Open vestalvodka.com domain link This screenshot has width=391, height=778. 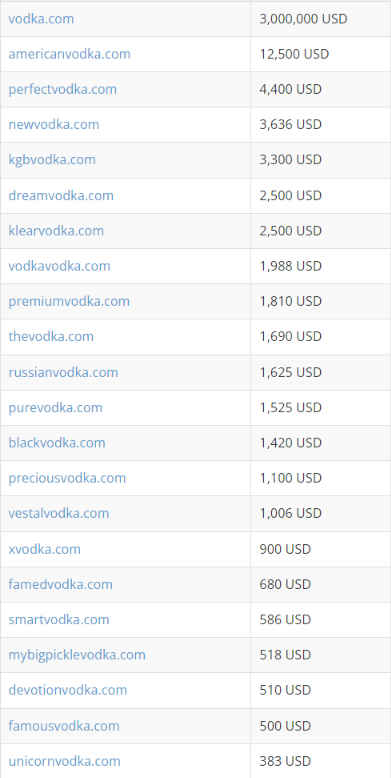coord(59,514)
